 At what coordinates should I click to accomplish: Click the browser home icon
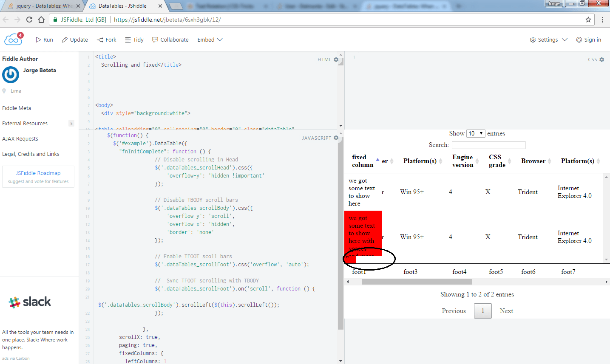coord(40,19)
